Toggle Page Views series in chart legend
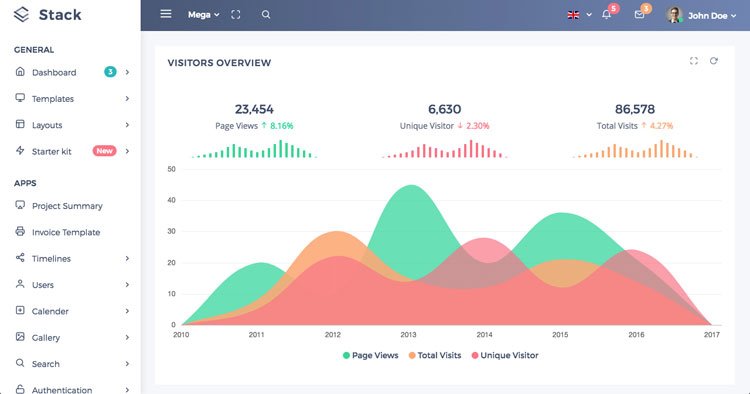Viewport: 750px width, 394px height. [x=371, y=355]
